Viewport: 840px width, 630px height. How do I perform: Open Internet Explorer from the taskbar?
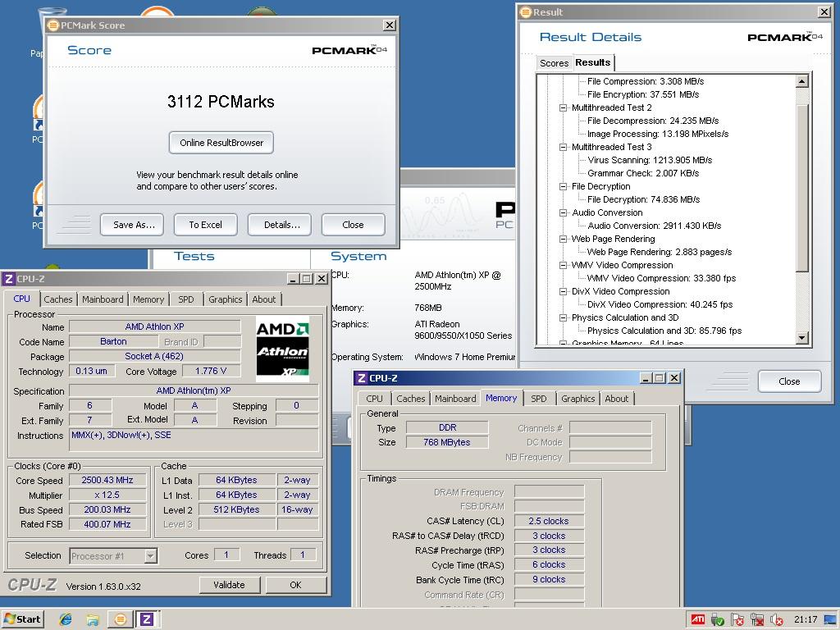coord(66,619)
